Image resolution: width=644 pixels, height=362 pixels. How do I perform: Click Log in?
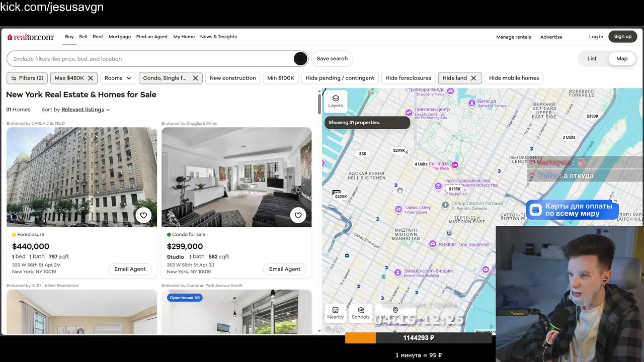point(596,37)
